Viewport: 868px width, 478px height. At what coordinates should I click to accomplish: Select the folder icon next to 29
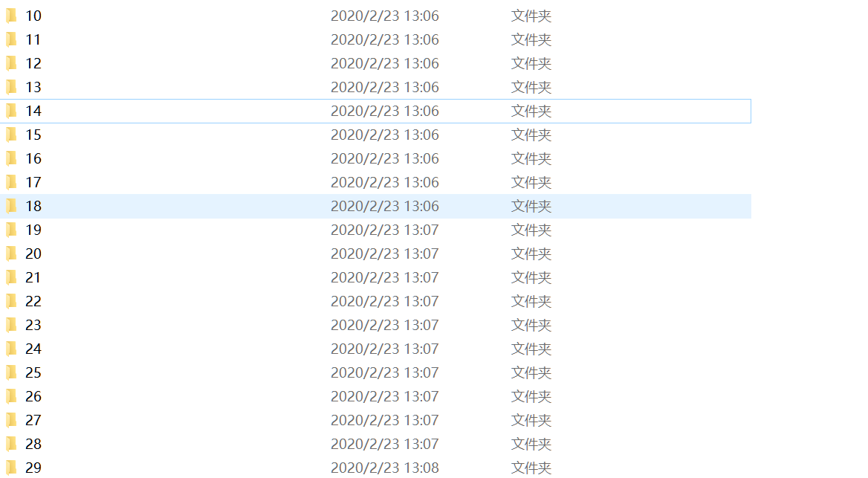pos(11,468)
